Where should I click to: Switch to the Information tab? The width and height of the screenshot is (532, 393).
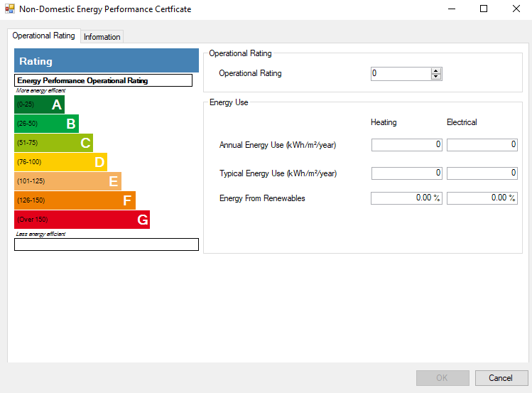click(x=102, y=37)
